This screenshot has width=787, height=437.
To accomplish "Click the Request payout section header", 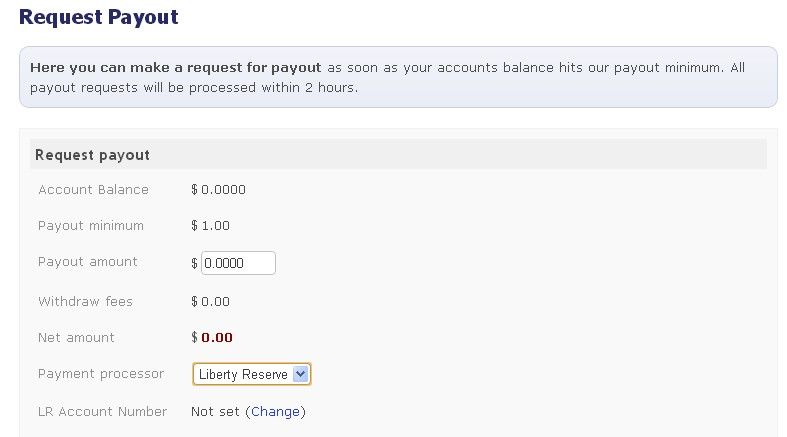I will click(x=93, y=155).
